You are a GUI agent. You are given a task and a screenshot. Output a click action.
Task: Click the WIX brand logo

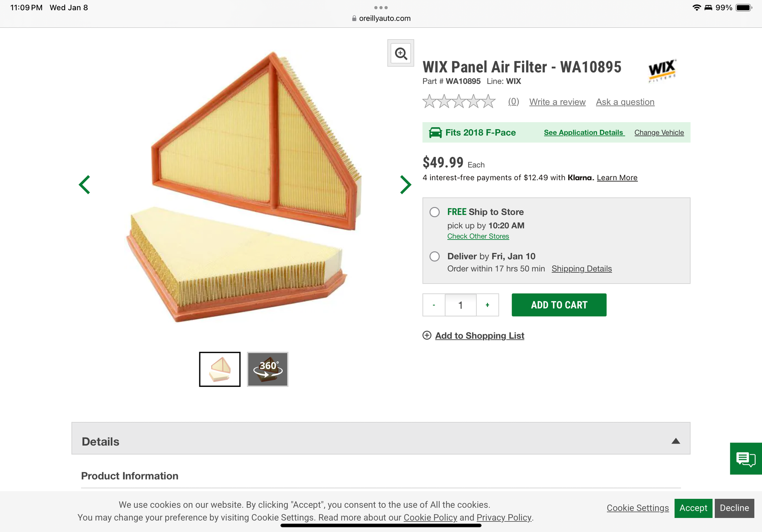[662, 70]
